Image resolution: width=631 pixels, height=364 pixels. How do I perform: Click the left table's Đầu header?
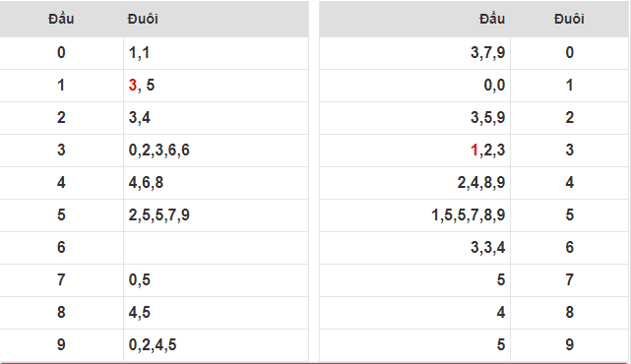(61, 19)
